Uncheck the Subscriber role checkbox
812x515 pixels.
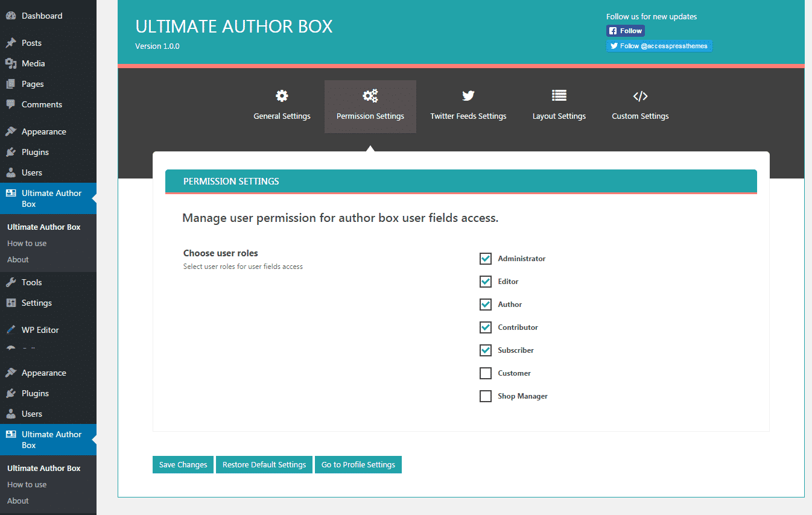pos(486,350)
